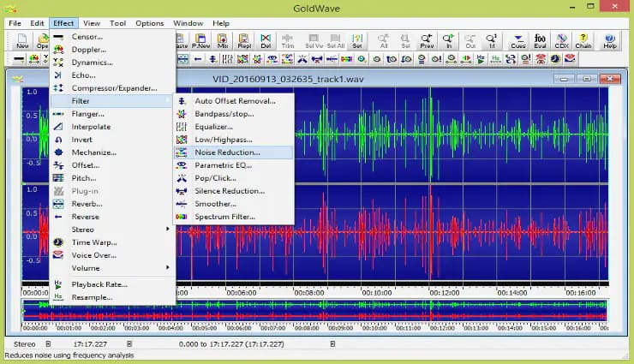
Task: Click the 1:1 zoom toolbar icon
Action: pyautogui.click(x=492, y=41)
